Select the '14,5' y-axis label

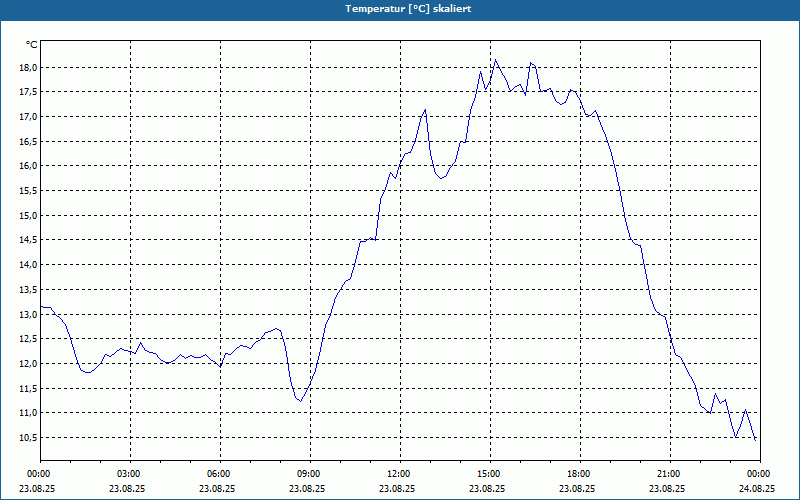click(30, 240)
